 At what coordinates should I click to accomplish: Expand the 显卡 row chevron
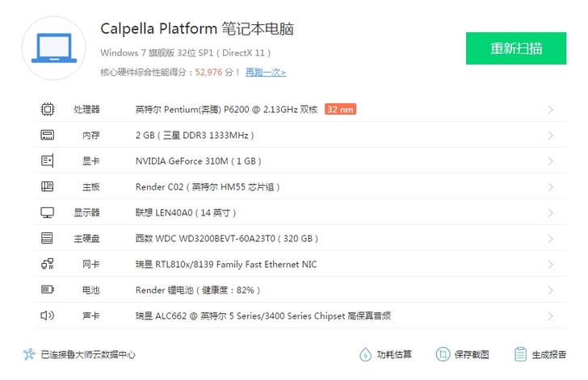[x=551, y=161]
